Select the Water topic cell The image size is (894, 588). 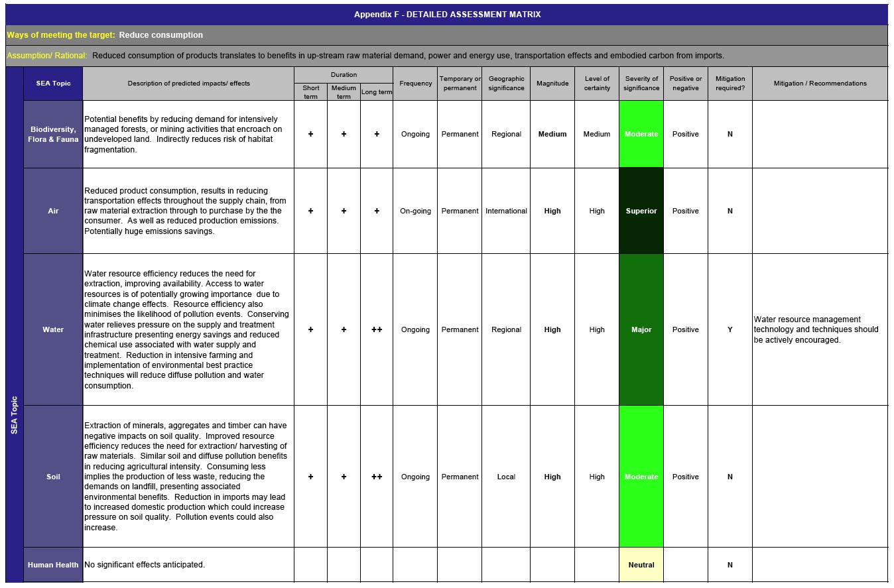coord(53,329)
